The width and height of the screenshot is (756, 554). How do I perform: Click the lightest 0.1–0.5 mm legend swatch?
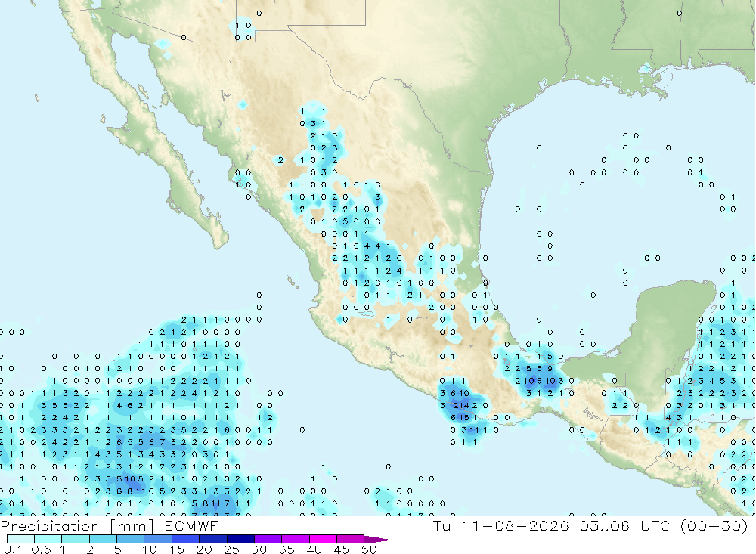[x=20, y=539]
